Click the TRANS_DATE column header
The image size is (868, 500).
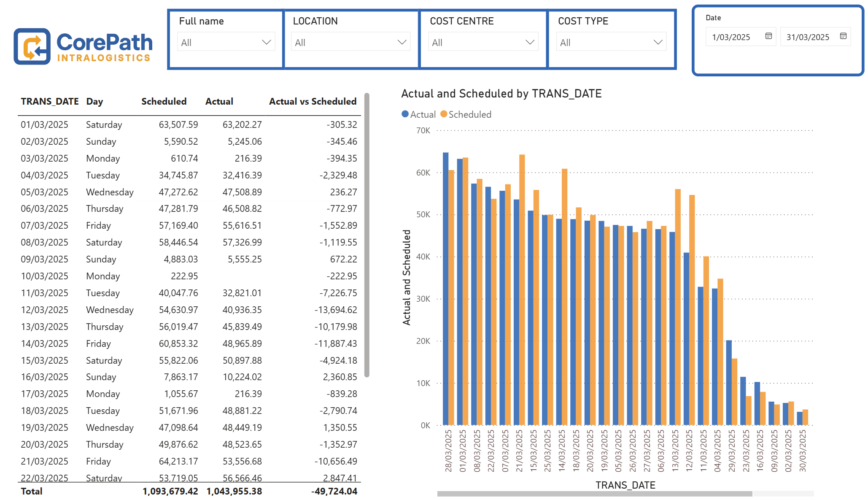coord(50,101)
